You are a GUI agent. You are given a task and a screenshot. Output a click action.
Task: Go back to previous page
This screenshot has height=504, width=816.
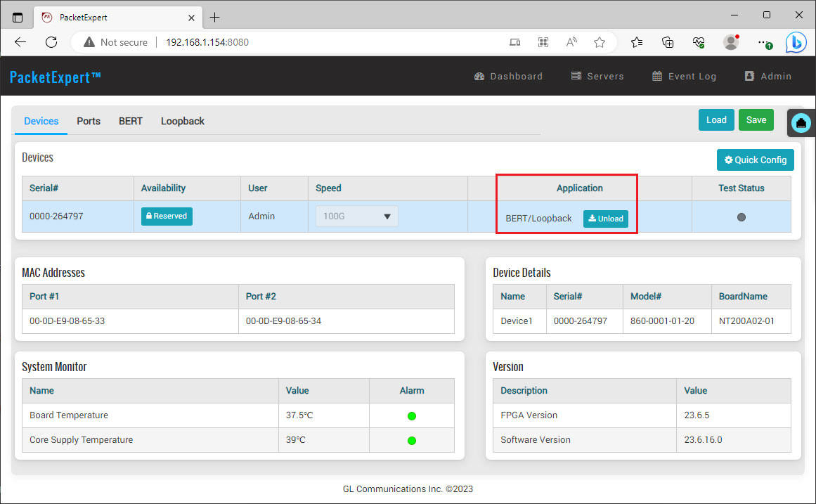tap(20, 42)
